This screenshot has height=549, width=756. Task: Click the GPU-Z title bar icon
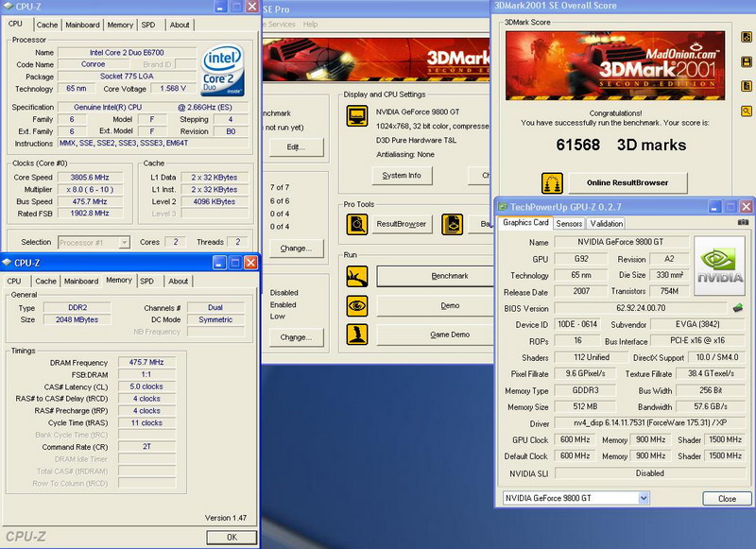click(503, 207)
